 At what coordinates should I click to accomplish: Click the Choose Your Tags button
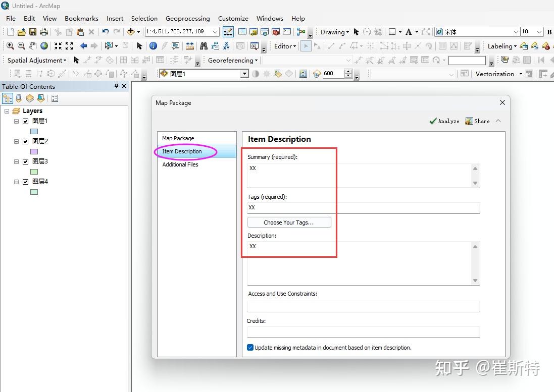[x=289, y=222]
